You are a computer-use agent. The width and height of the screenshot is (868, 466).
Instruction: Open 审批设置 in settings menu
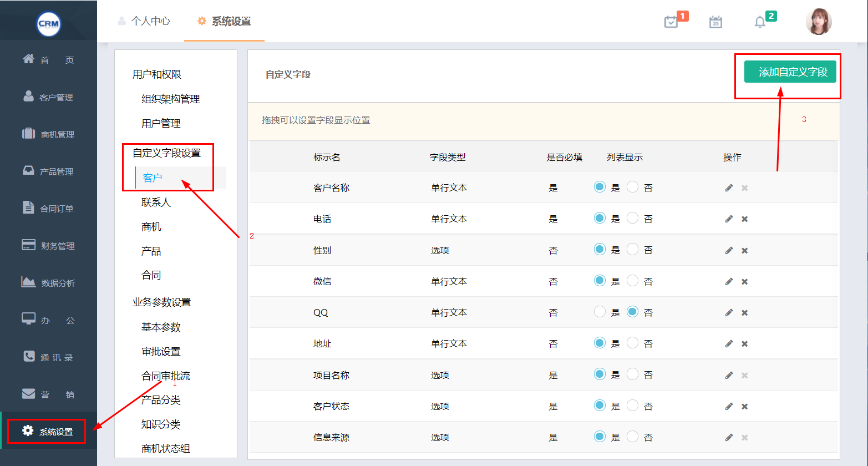(x=161, y=352)
